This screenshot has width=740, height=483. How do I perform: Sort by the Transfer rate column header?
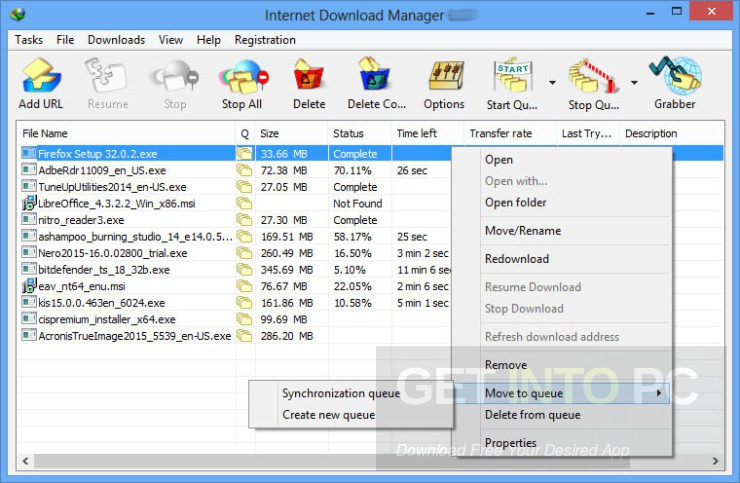pos(511,133)
